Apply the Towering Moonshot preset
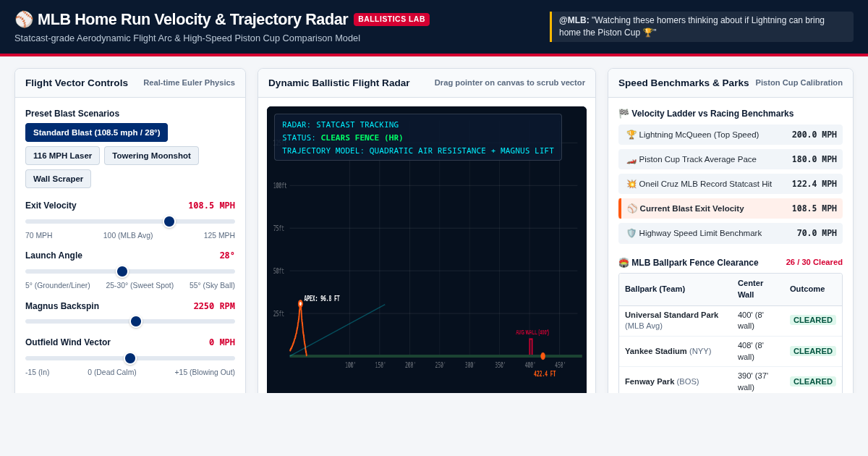The width and height of the screenshot is (868, 456). [x=151, y=156]
